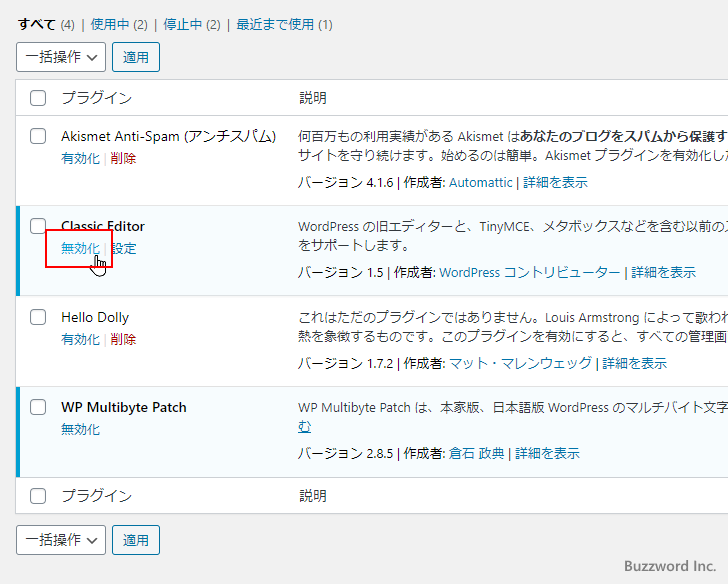Deactivate WP Multibyte Patch via 無効化
The width and height of the screenshot is (728, 584).
pos(80,429)
